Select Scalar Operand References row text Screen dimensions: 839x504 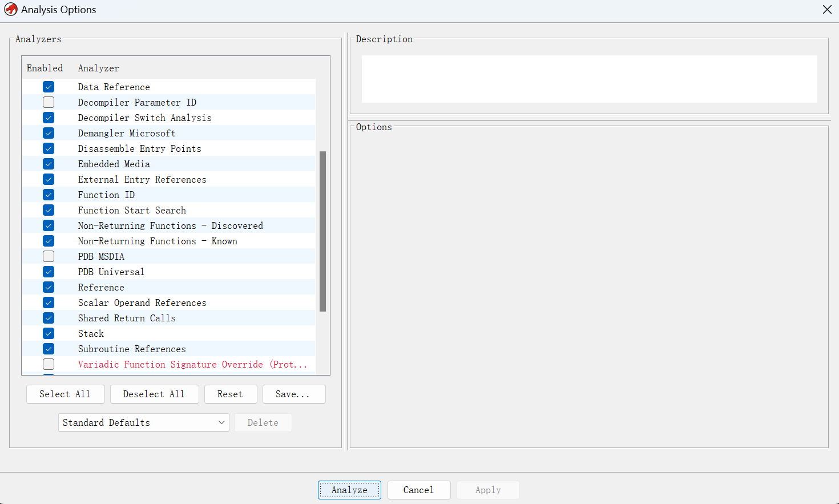(142, 303)
